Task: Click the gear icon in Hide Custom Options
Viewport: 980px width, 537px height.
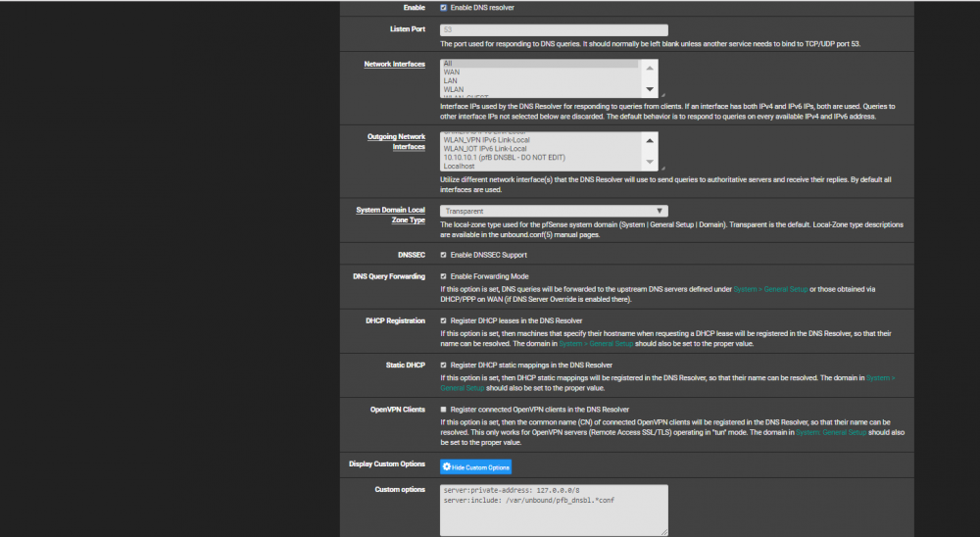Action: coord(446,466)
